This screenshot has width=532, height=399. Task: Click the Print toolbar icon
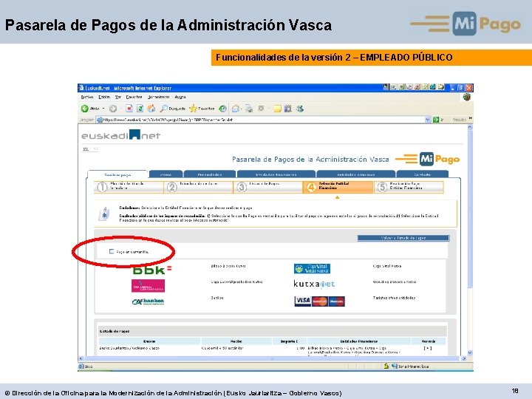249,109
